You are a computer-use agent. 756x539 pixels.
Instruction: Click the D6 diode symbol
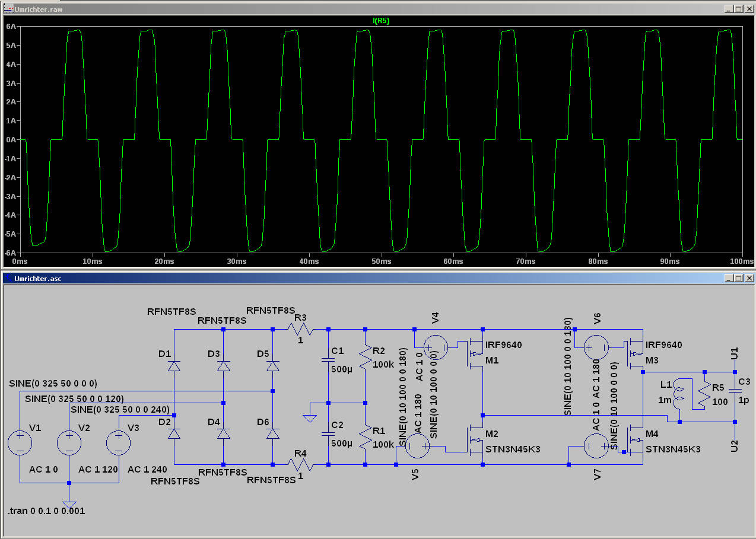[272, 433]
